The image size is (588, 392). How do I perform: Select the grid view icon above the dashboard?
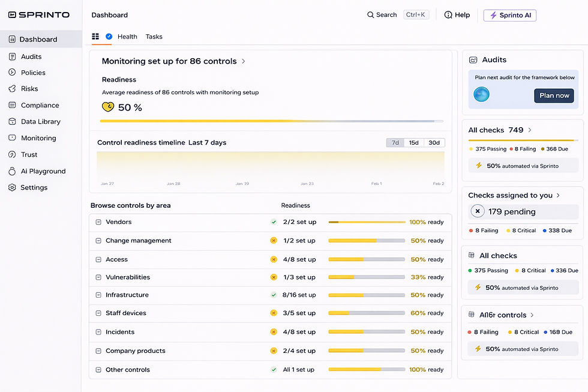tap(95, 37)
